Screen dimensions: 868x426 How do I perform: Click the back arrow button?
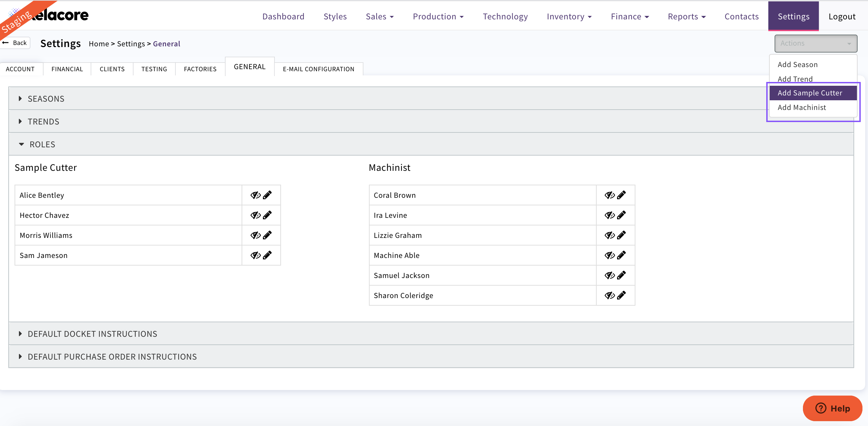click(15, 43)
